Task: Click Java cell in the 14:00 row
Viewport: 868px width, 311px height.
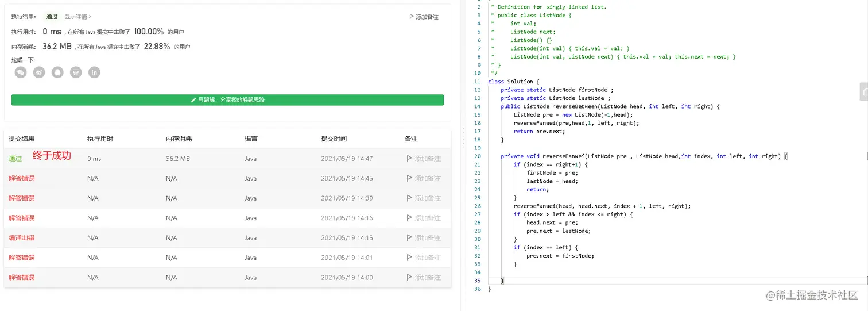Action: (250, 278)
